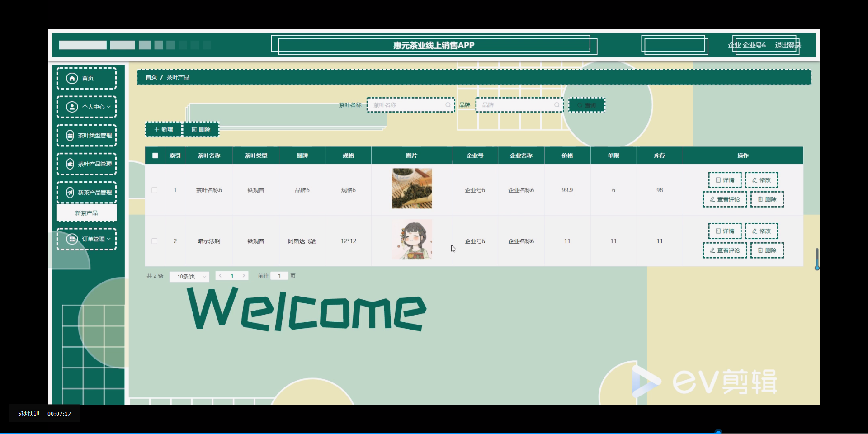Open 详情 for row 茶叶名称6

pos(725,180)
